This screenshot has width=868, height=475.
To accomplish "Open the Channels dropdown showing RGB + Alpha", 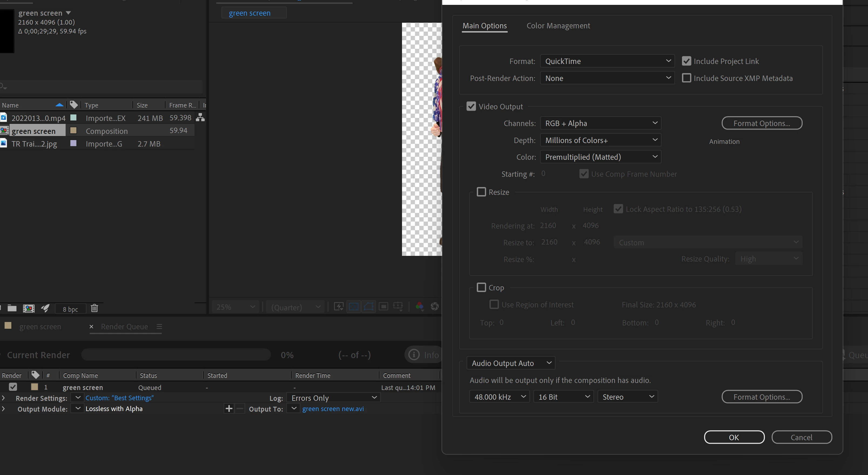I will coord(600,123).
